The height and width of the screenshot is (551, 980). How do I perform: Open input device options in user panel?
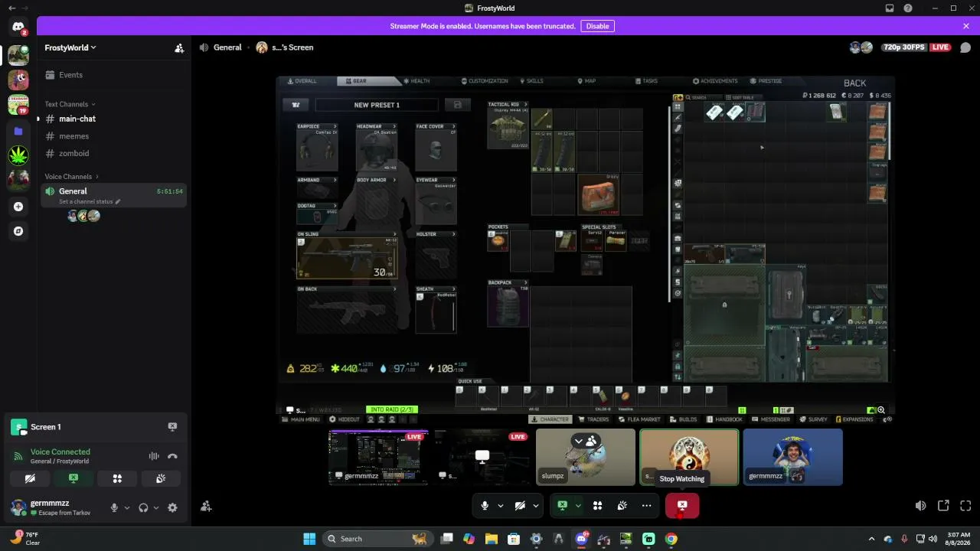point(127,507)
